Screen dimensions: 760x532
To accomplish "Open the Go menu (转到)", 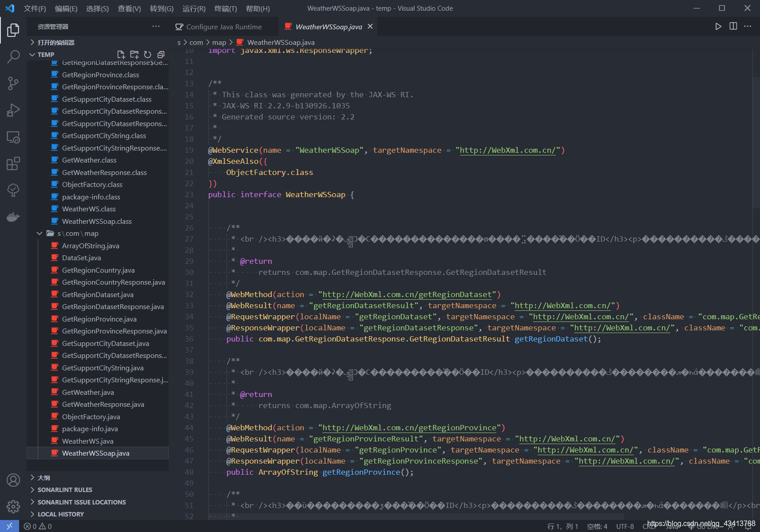I will coord(162,8).
